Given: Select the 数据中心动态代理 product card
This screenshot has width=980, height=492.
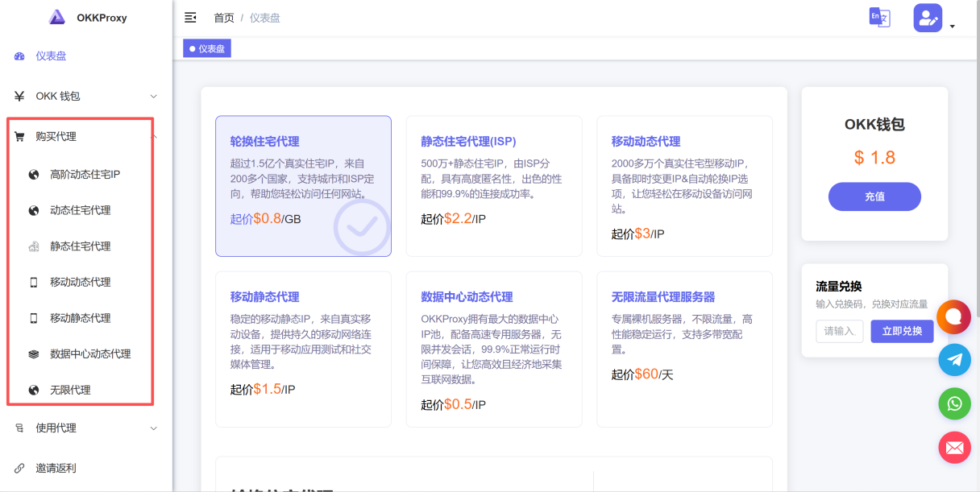Looking at the screenshot, I should (x=494, y=349).
